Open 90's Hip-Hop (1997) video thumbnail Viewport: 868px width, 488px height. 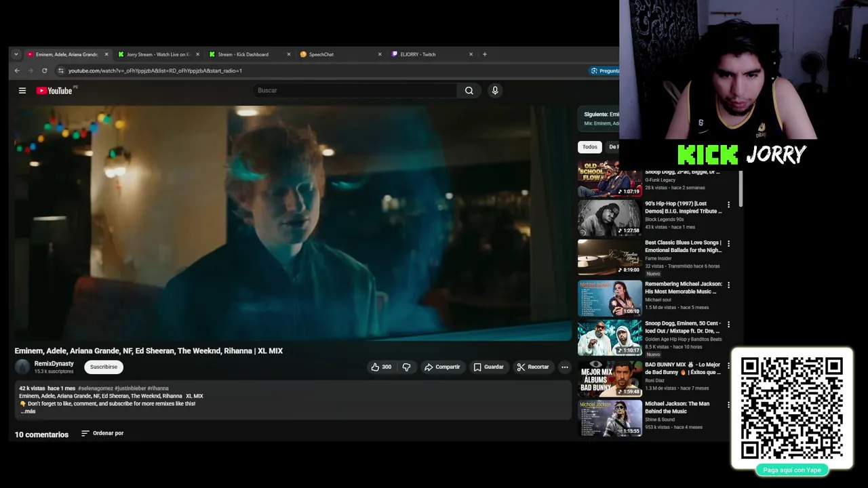tap(610, 218)
